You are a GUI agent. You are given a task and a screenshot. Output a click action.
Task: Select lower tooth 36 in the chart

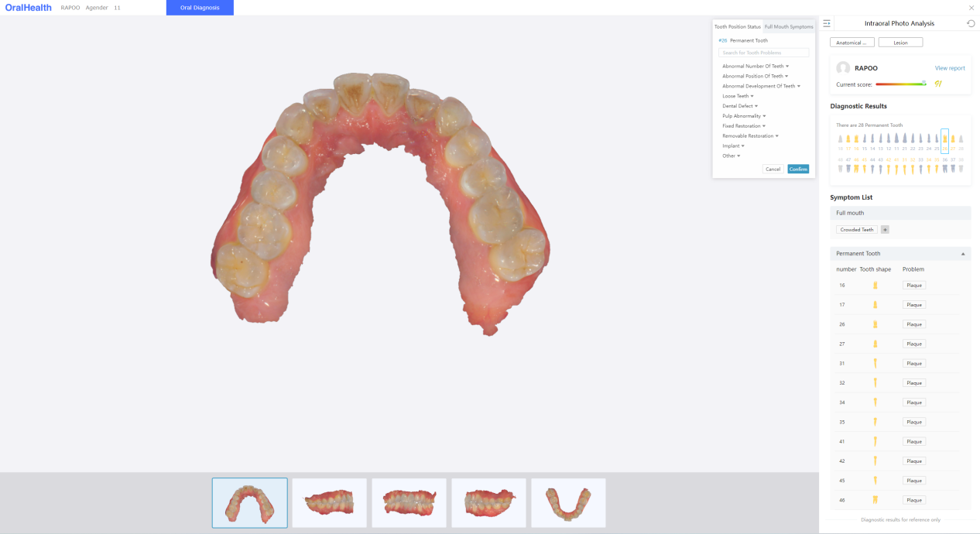point(945,166)
